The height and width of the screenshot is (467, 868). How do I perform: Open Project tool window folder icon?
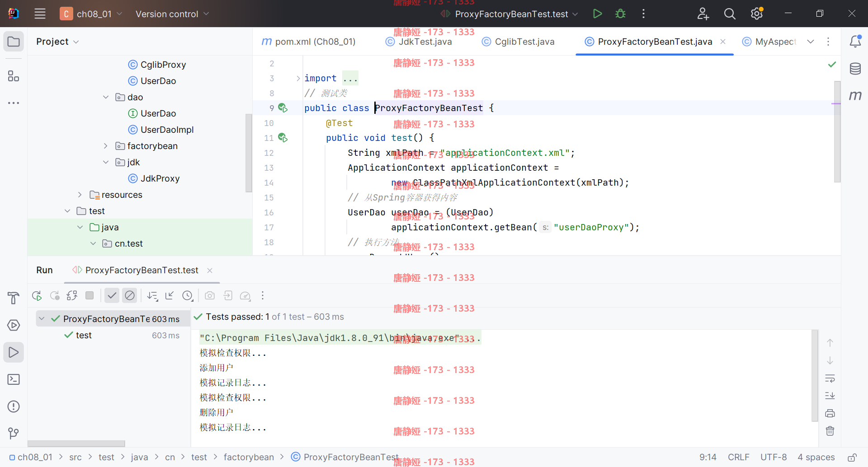coord(14,42)
